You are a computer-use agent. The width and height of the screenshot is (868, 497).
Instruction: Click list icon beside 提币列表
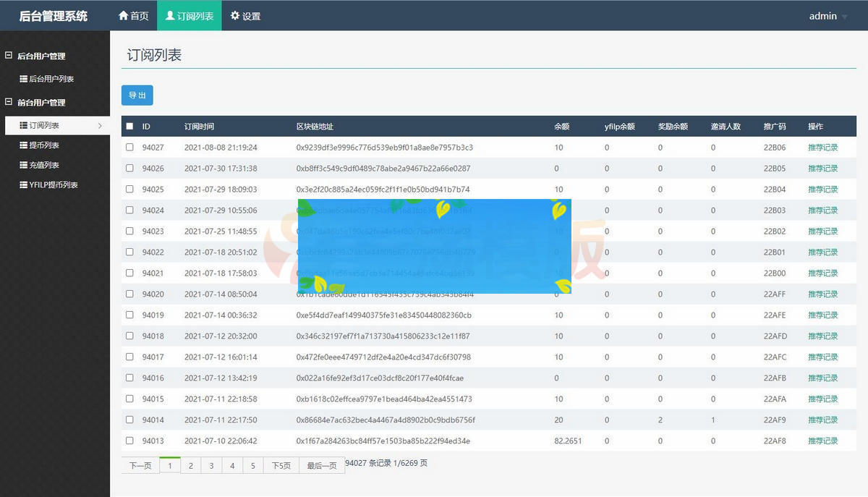pos(24,145)
